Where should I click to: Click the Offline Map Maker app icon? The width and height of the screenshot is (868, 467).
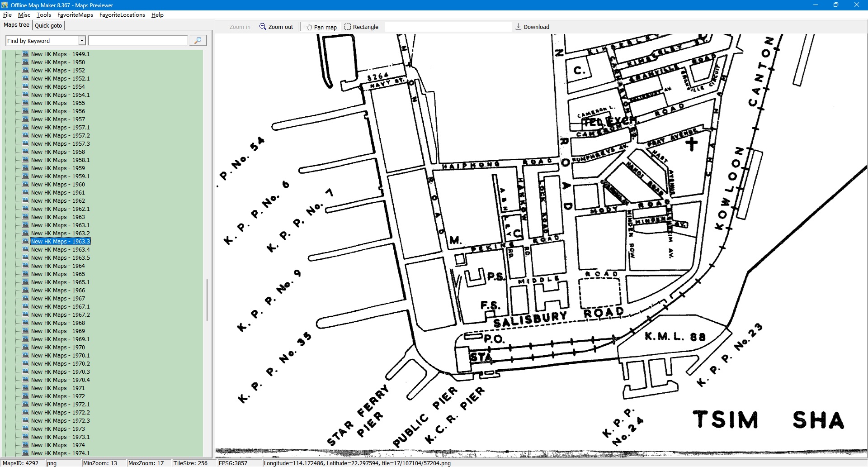point(5,5)
